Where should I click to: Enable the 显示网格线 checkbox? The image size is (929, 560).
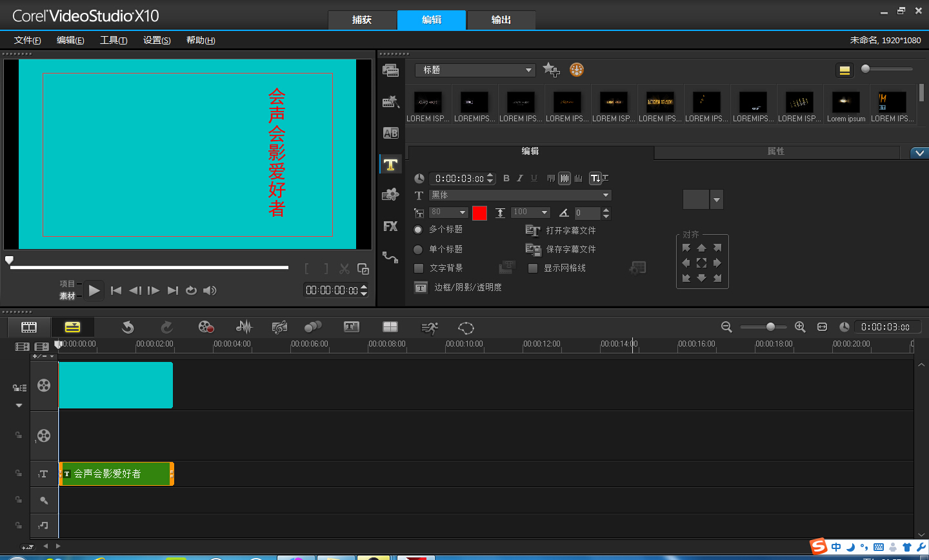533,268
